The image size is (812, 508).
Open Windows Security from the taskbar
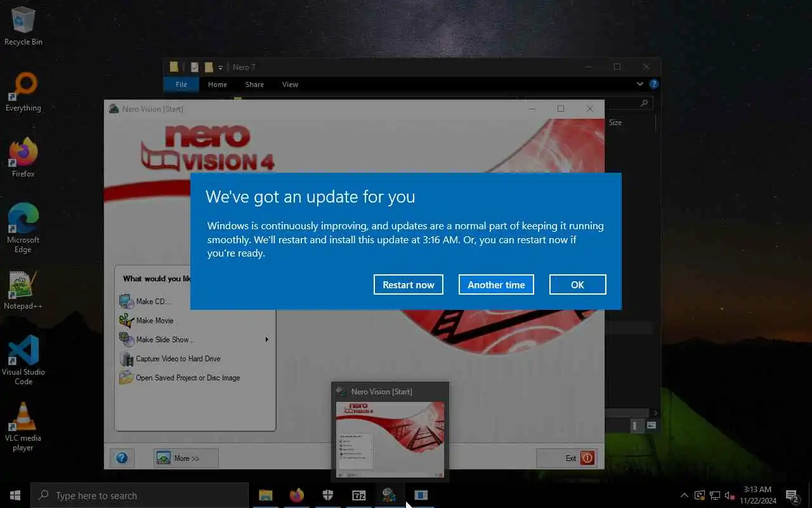pyautogui.click(x=328, y=495)
